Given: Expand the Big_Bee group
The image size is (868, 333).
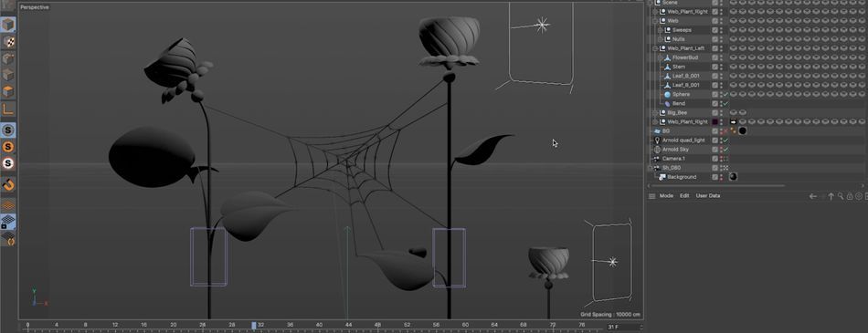Looking at the screenshot, I should click(655, 113).
